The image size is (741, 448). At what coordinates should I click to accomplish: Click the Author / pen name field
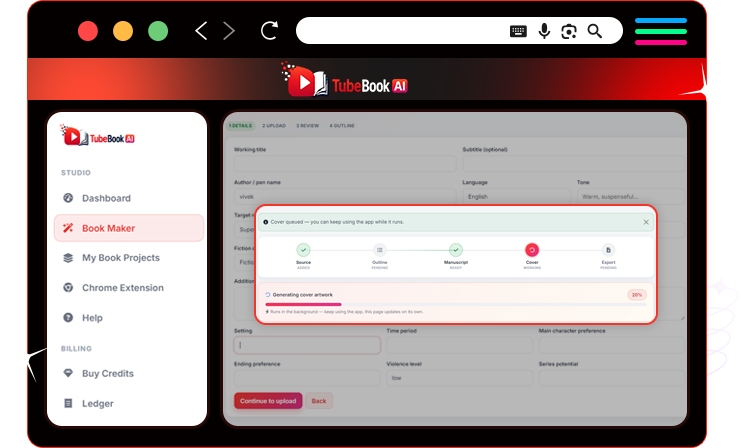345,196
